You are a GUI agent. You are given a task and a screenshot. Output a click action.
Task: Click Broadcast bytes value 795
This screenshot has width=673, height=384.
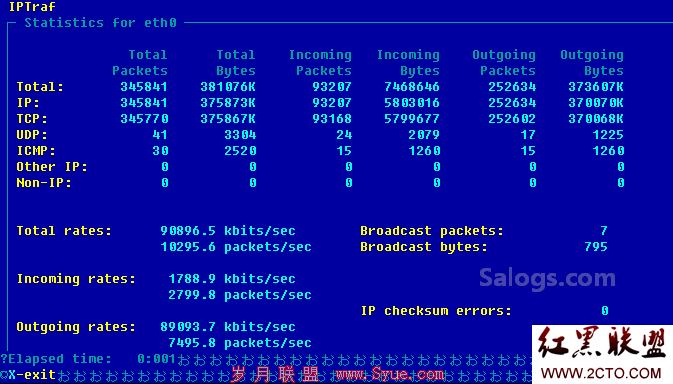pyautogui.click(x=596, y=247)
